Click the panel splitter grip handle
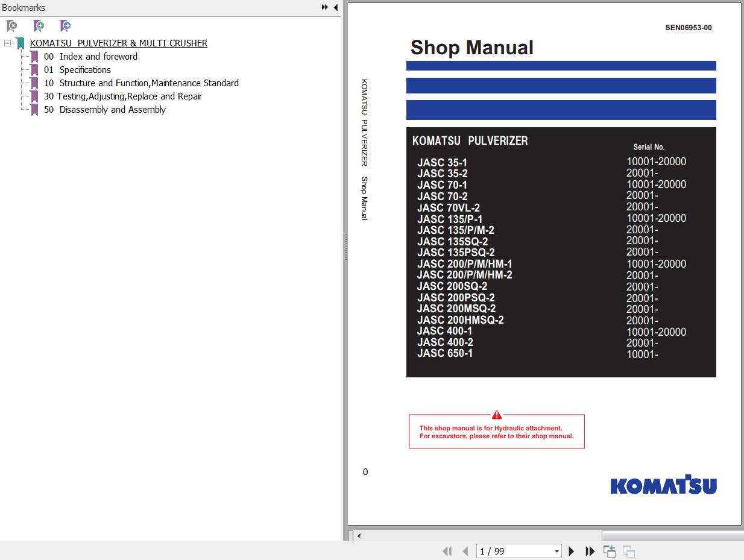 tap(345, 247)
